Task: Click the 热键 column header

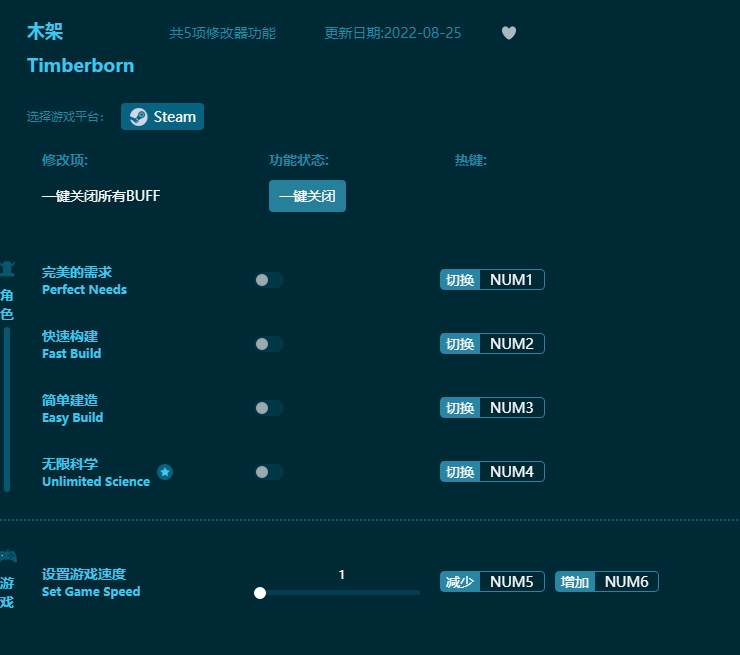Action: (x=471, y=160)
